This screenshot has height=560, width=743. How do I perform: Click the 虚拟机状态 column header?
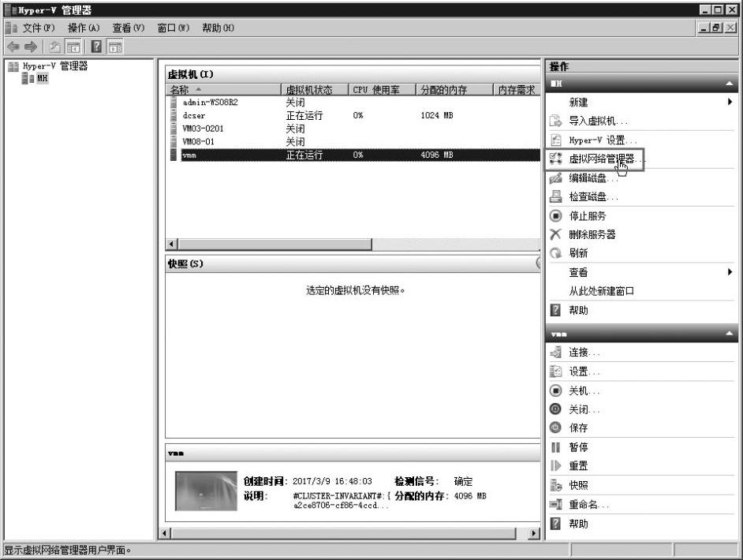[x=315, y=90]
